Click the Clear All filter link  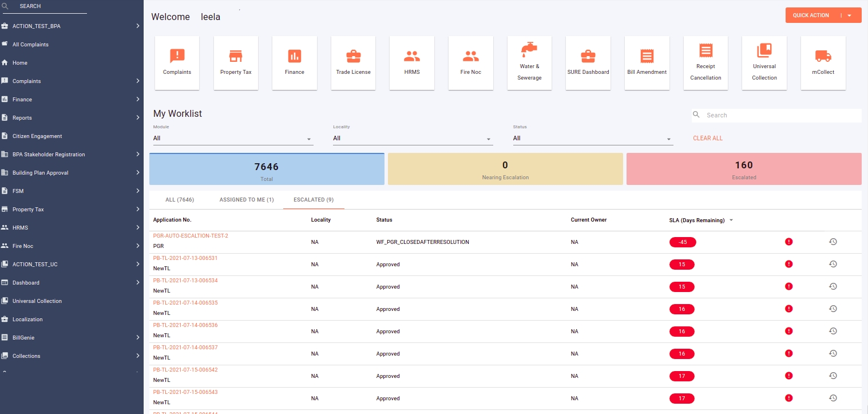(708, 139)
